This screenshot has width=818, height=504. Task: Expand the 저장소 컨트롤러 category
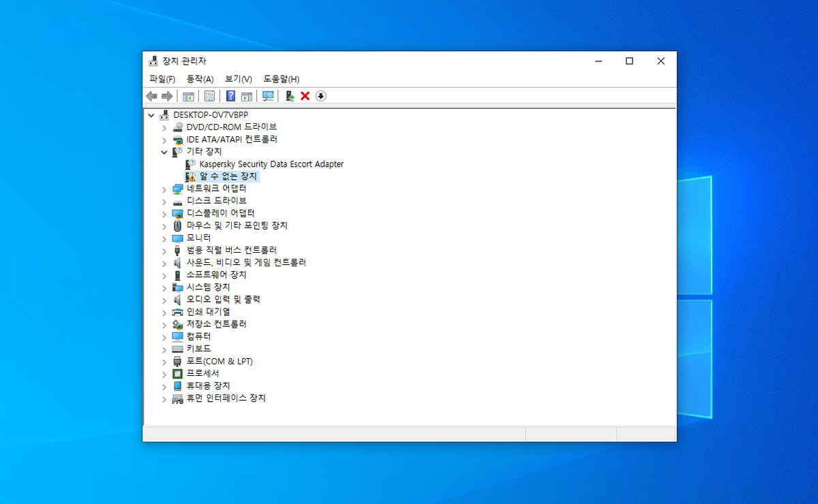(x=164, y=325)
